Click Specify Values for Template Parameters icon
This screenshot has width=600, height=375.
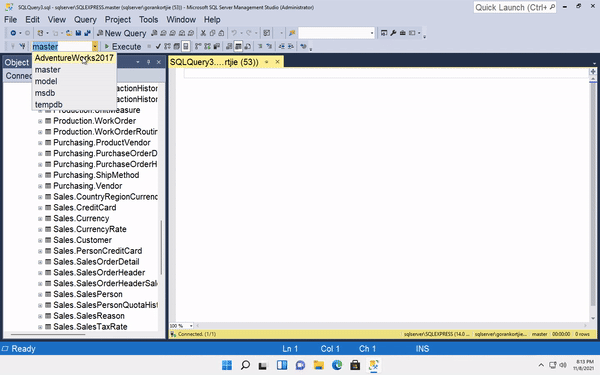[303, 47]
